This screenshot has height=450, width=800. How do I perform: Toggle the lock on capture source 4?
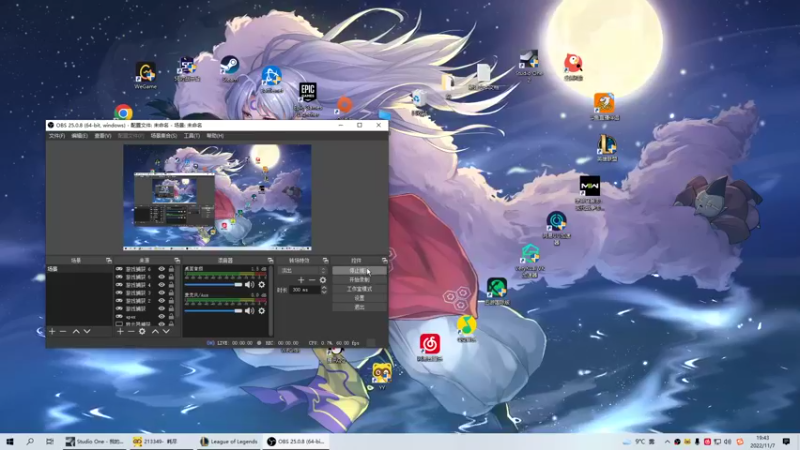pyautogui.click(x=171, y=285)
